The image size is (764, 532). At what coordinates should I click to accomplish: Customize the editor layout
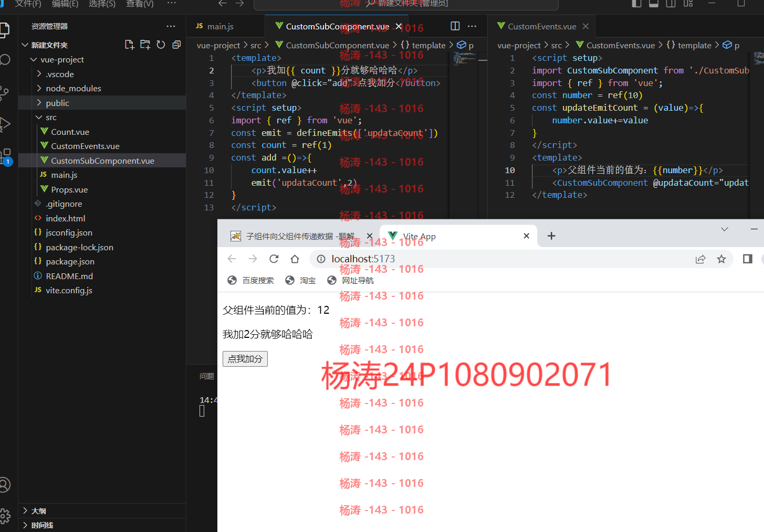click(x=688, y=3)
